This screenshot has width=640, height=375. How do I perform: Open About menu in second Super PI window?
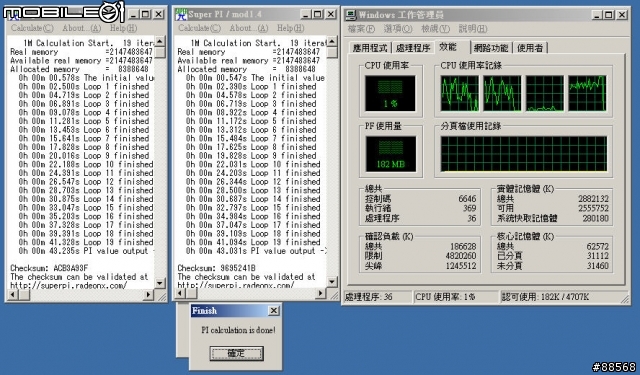[249, 28]
